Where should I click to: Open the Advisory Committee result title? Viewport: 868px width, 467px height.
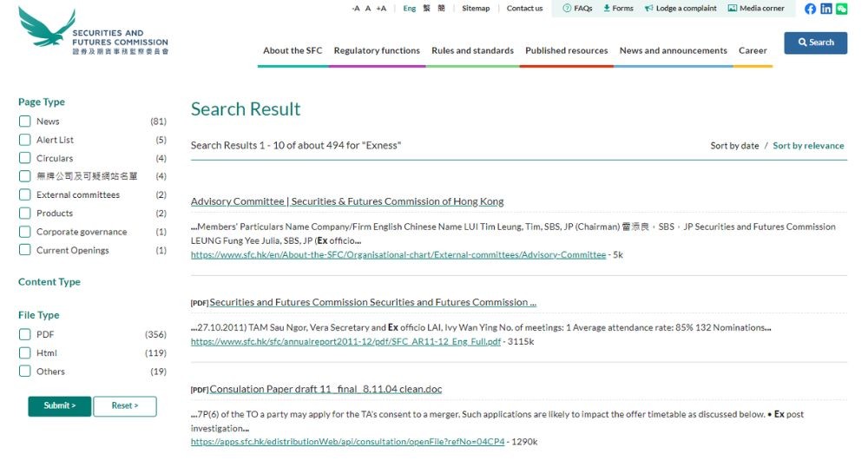pos(347,201)
